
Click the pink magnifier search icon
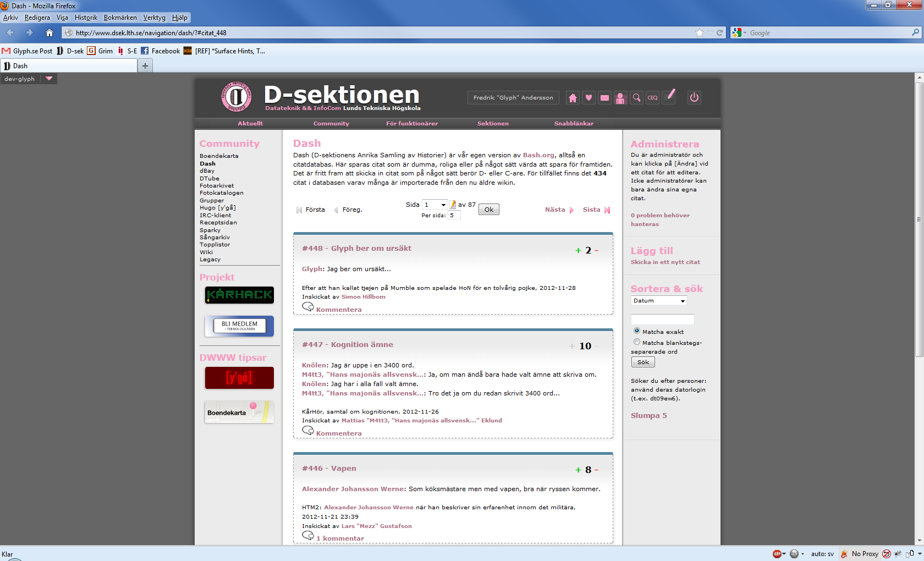pos(636,98)
